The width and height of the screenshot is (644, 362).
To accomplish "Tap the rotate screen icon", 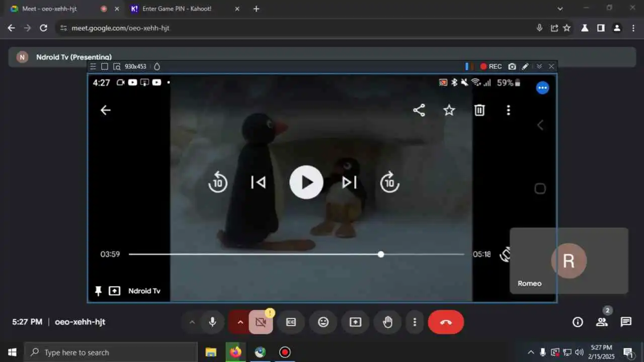I will [506, 254].
